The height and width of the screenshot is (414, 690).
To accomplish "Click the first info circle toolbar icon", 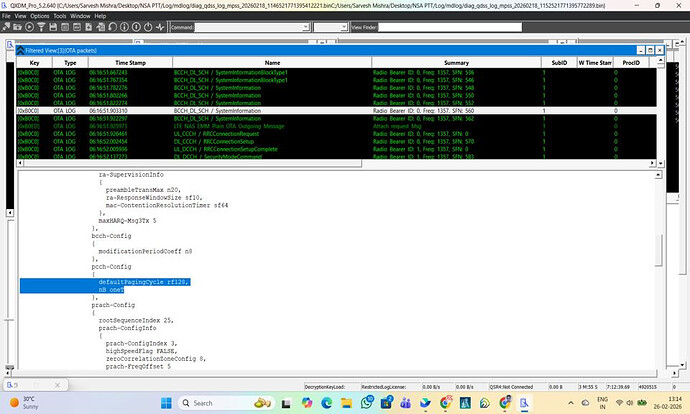I will [124, 27].
